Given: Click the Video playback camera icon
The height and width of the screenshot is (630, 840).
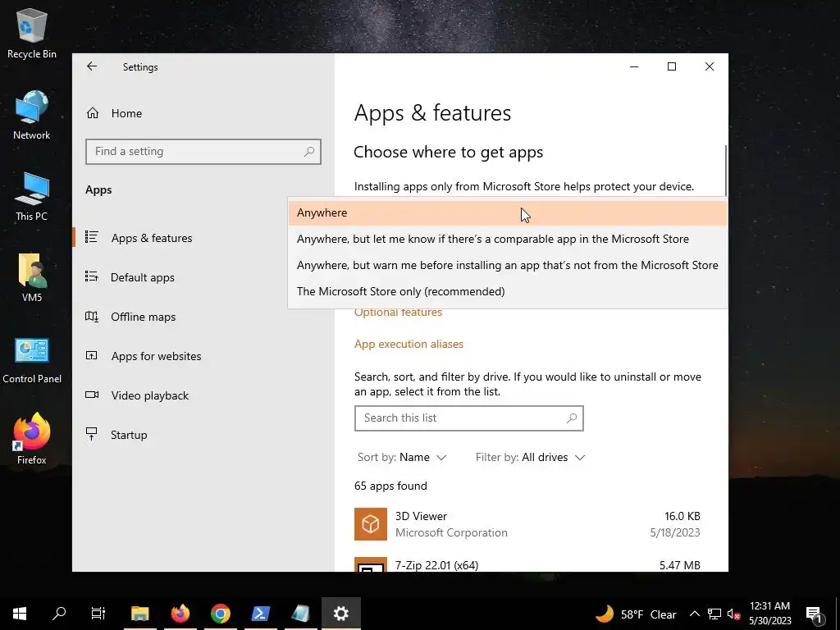Looking at the screenshot, I should [x=92, y=395].
